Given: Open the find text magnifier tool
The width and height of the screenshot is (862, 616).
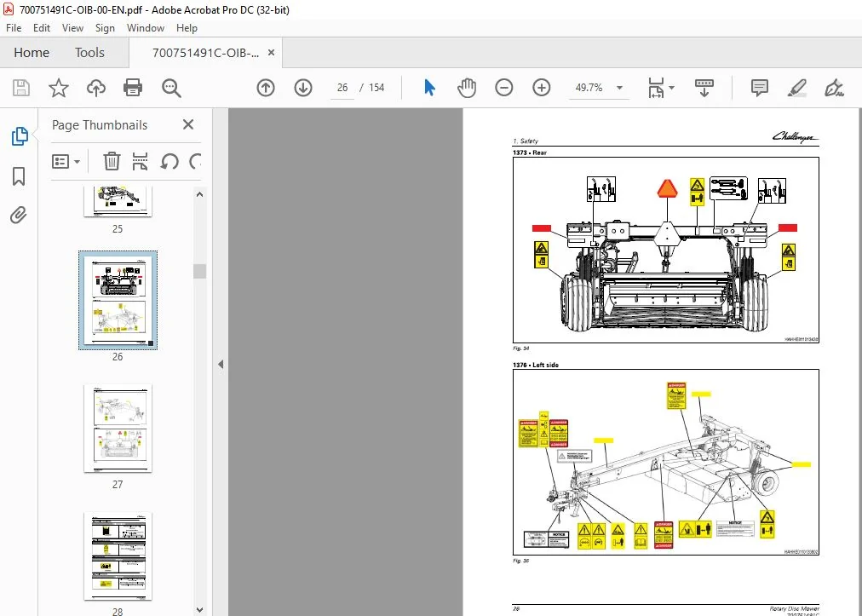Looking at the screenshot, I should tap(171, 88).
